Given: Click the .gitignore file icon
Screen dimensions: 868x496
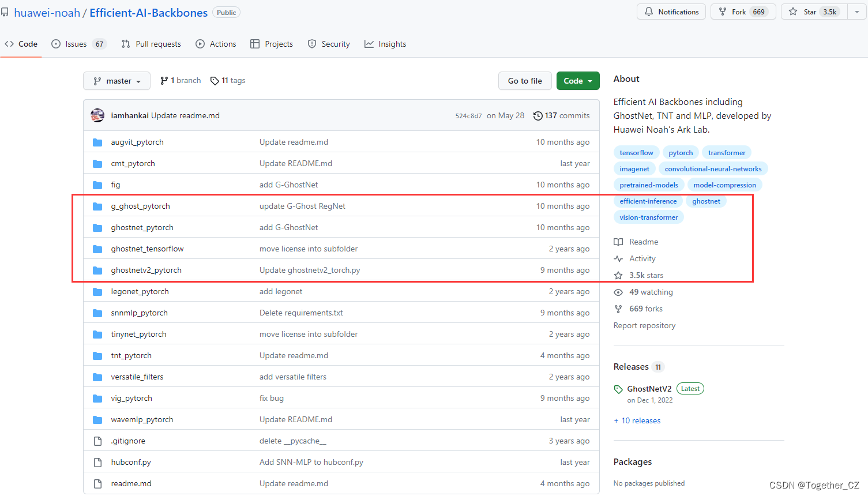Looking at the screenshot, I should pyautogui.click(x=97, y=441).
